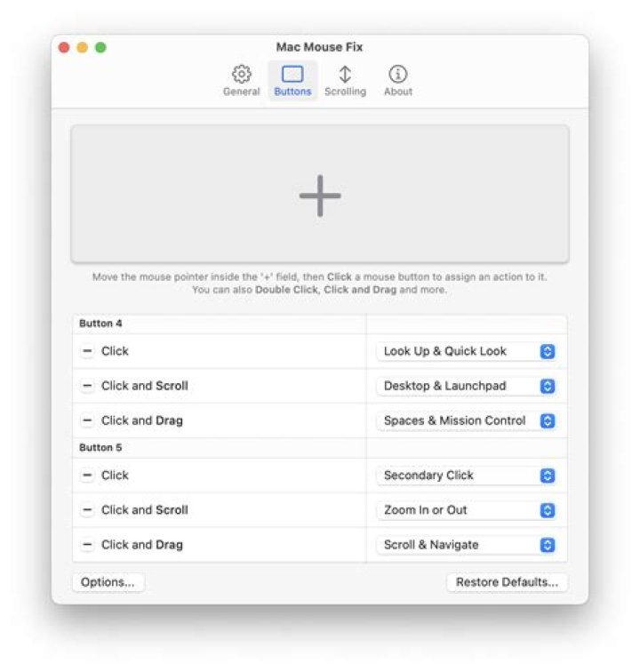Click the Button 5 Click and Drag label
This screenshot has height=672, width=640.
click(142, 545)
